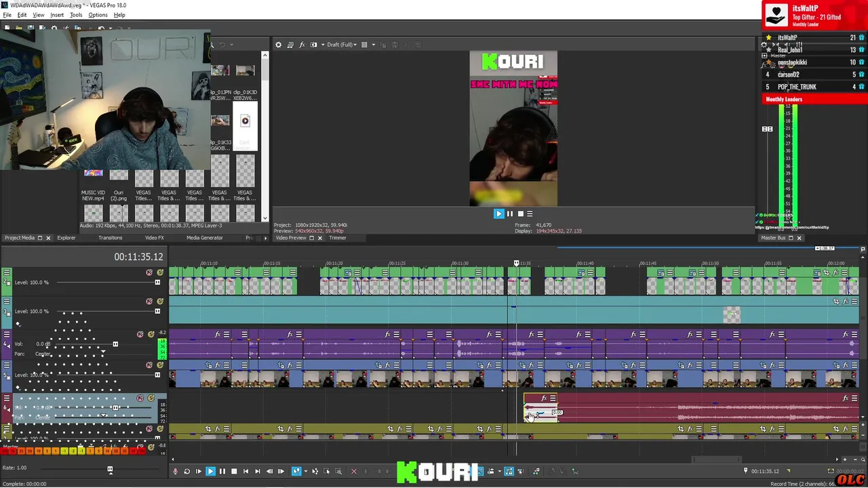868x488 pixels.
Task: Select the Envelope edit tool
Action: tap(315, 471)
